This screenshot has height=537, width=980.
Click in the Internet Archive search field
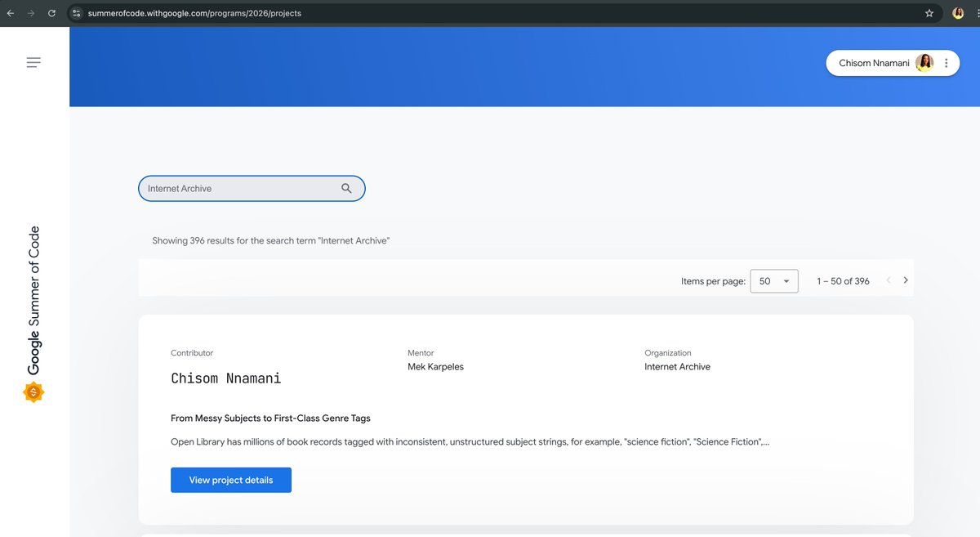(252, 188)
